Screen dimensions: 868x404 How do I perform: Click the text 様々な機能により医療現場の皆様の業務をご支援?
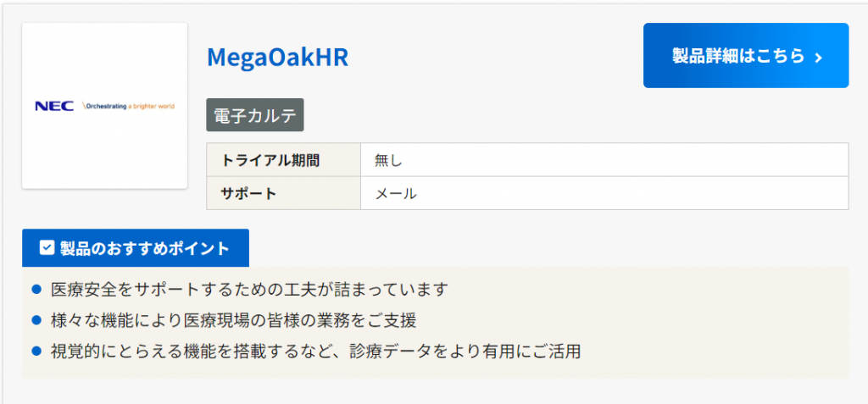234,320
